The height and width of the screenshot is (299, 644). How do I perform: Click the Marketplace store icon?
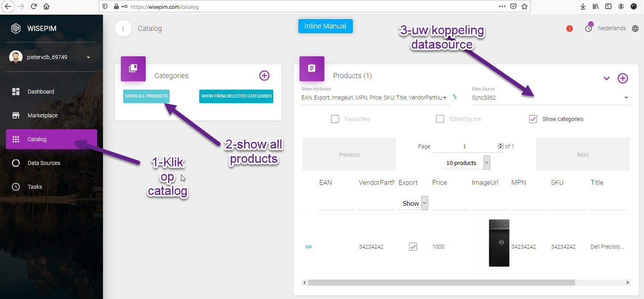[16, 115]
